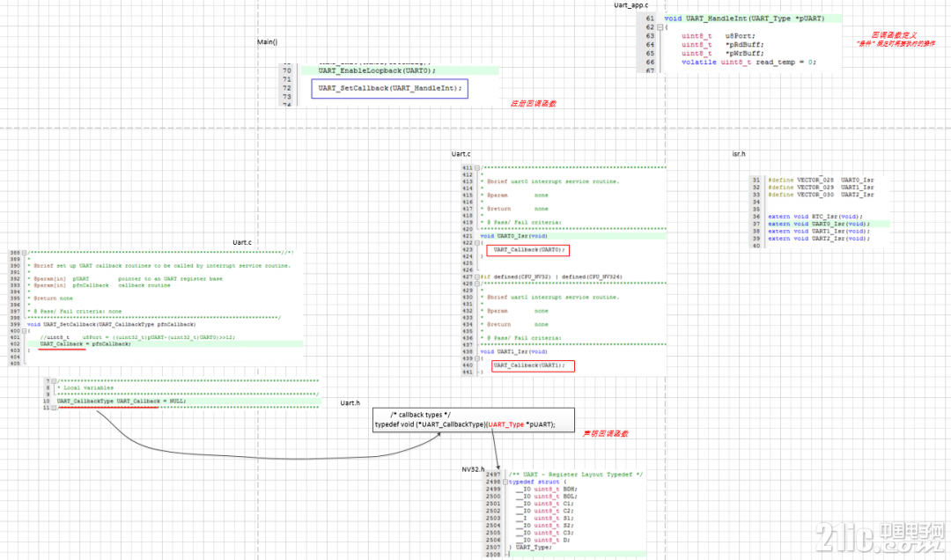This screenshot has height=560, width=951.
Task: Select the typedef void (*UART_CallbackType) line
Action: pyautogui.click(x=465, y=424)
